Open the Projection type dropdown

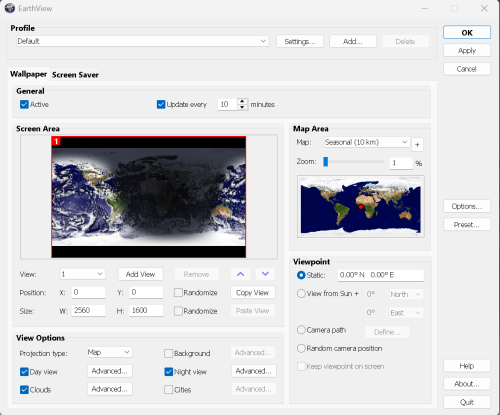click(x=109, y=352)
